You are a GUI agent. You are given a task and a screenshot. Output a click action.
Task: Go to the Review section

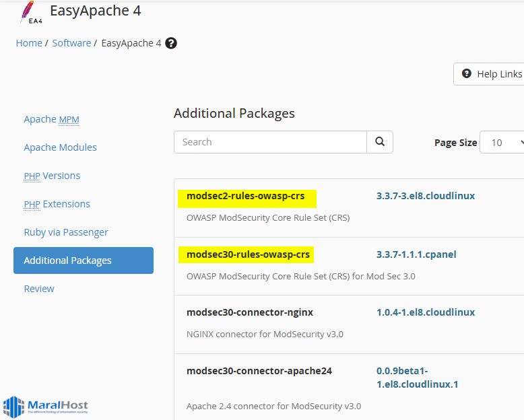click(x=39, y=289)
